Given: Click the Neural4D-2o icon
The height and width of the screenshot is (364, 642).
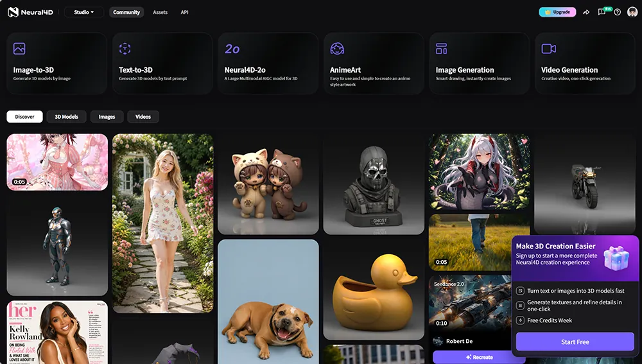Looking at the screenshot, I should click(232, 49).
